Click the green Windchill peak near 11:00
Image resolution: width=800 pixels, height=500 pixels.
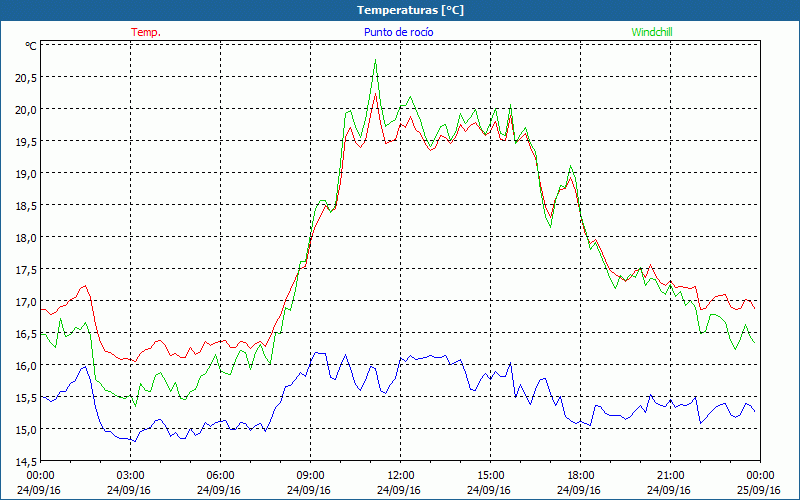pyautogui.click(x=376, y=60)
